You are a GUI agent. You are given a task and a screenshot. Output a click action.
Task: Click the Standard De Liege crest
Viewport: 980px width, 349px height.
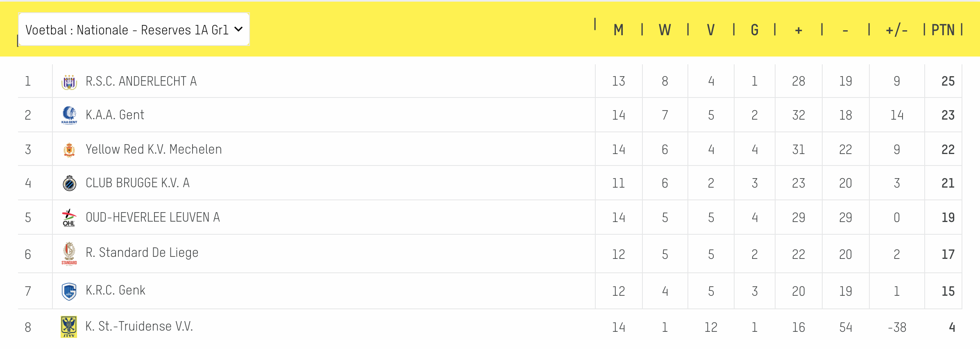[x=69, y=254]
